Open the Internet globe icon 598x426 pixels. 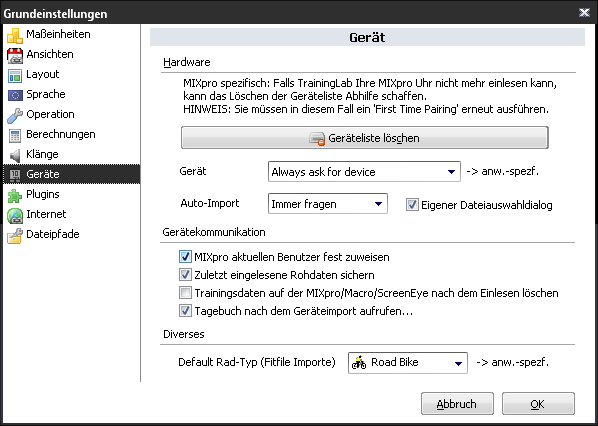tap(15, 215)
